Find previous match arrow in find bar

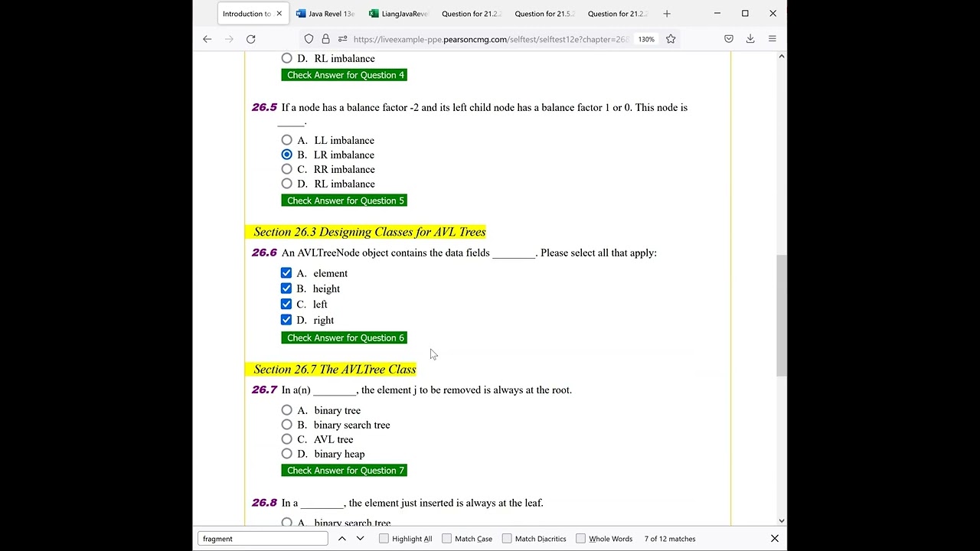point(342,539)
